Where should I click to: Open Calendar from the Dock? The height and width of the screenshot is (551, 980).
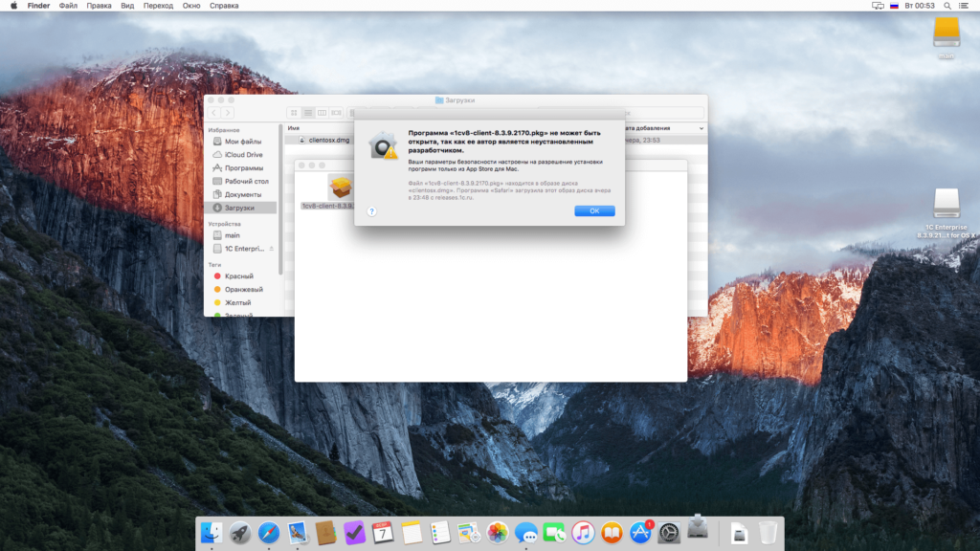click(383, 533)
